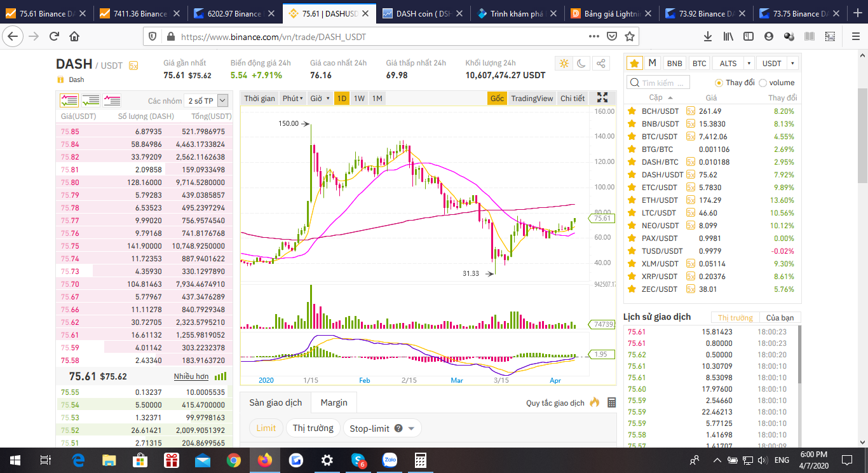Open the trading fee flame icon

(x=595, y=402)
